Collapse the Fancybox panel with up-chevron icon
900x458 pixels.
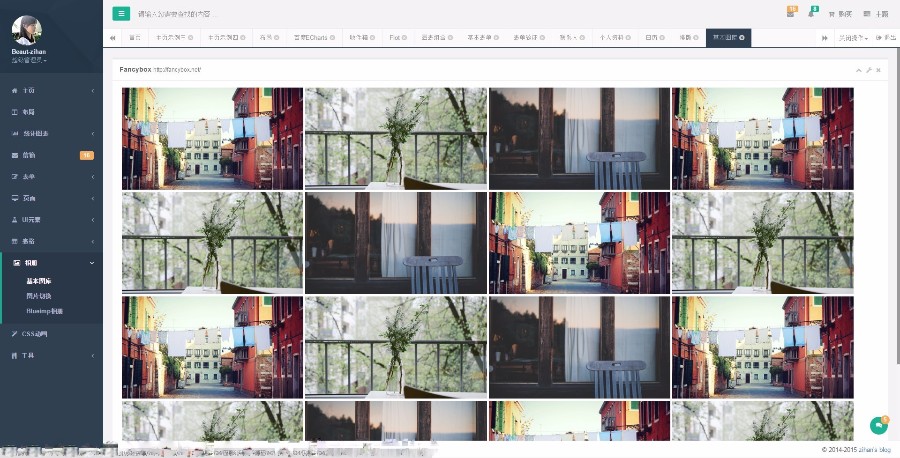pyautogui.click(x=859, y=70)
